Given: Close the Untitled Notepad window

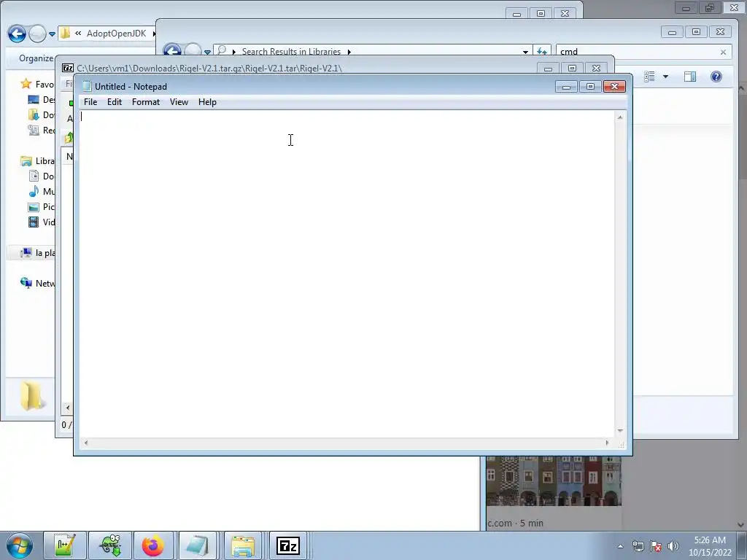Looking at the screenshot, I should pyautogui.click(x=614, y=86).
